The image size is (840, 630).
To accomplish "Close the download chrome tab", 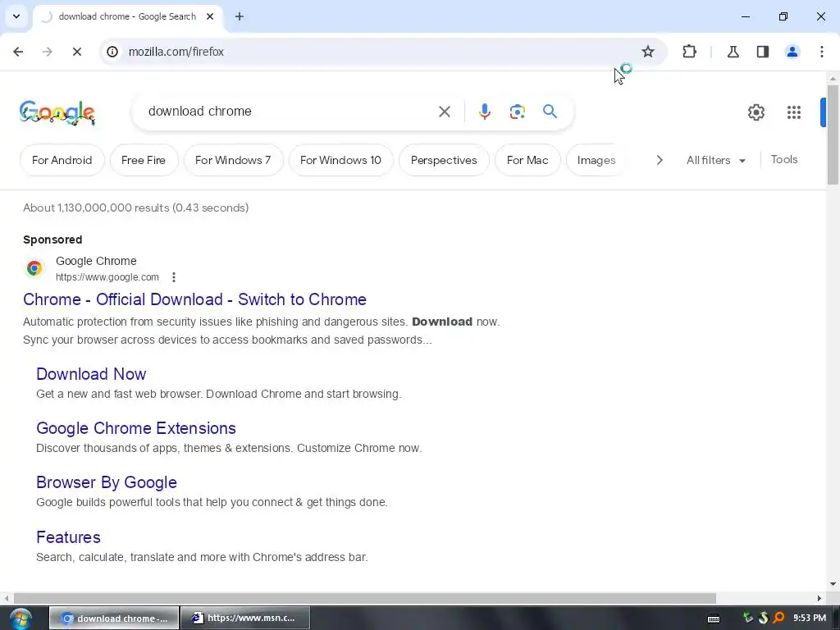I will tap(210, 16).
